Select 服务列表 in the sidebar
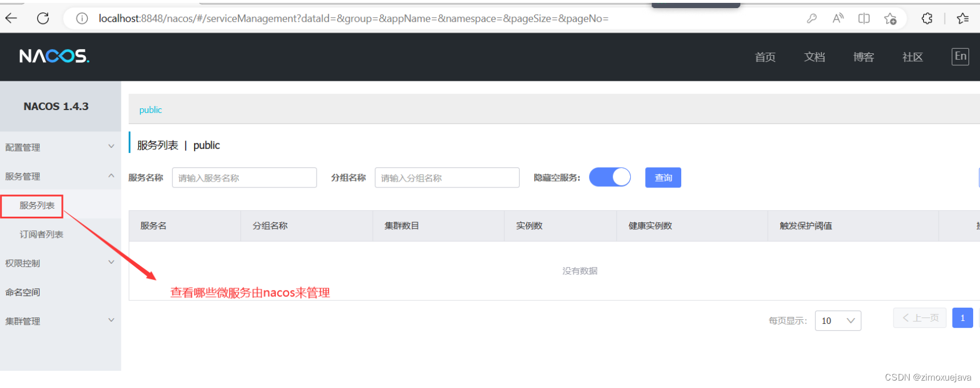 coord(37,205)
